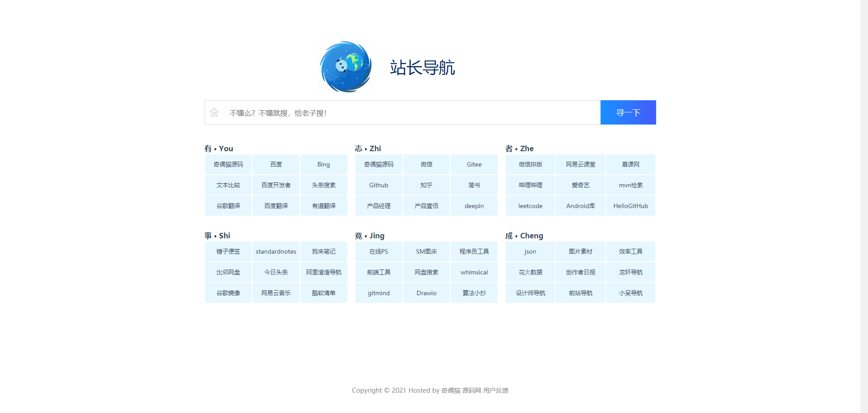Open the 头条搜索 link

(x=324, y=185)
